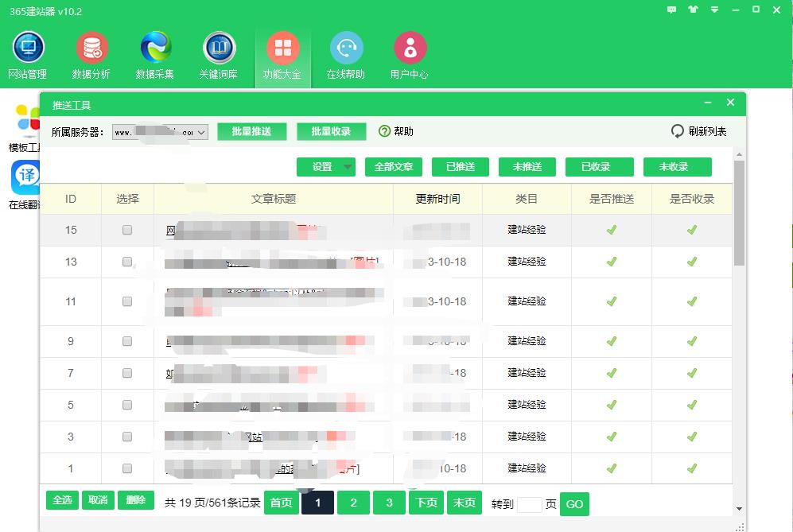Select page 1 in pagination

(317, 503)
